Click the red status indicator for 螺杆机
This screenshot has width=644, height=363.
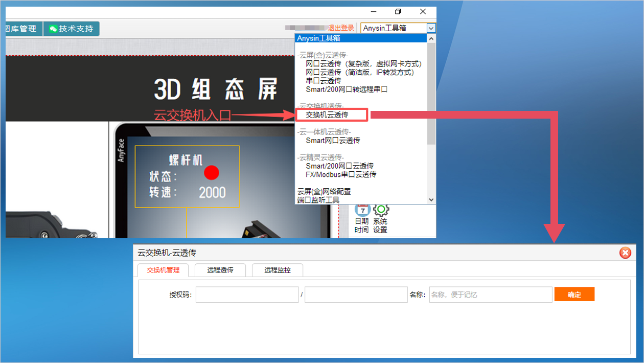212,173
